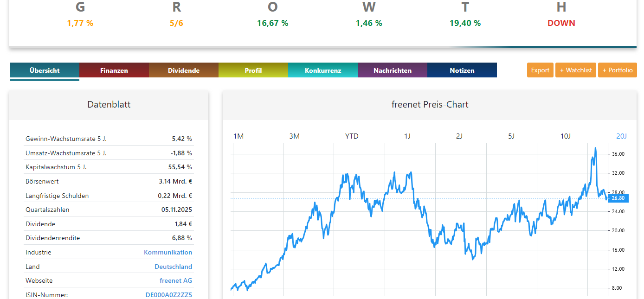The width and height of the screenshot is (644, 299).
Task: Switch to the Notizen tab
Action: point(462,70)
